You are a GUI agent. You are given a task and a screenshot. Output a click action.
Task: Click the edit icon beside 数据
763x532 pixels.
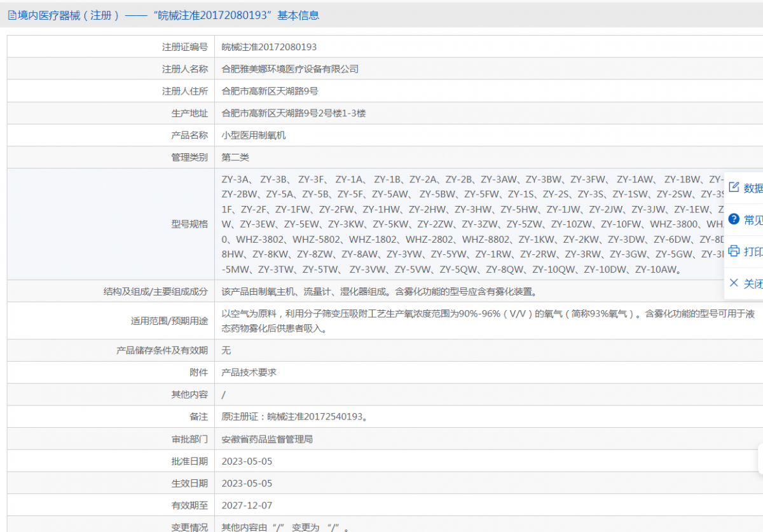tap(734, 188)
